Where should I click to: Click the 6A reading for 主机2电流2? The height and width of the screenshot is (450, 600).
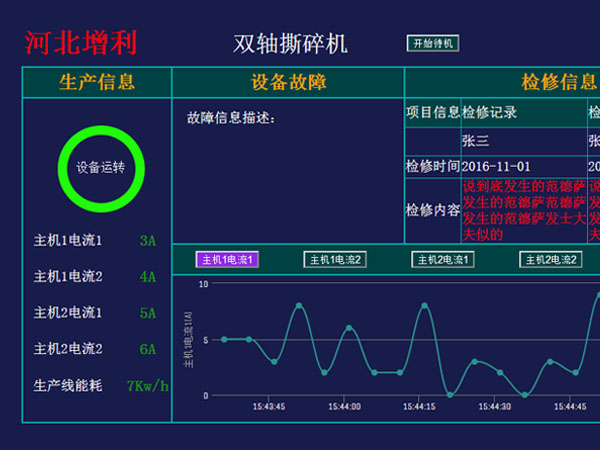[148, 349]
